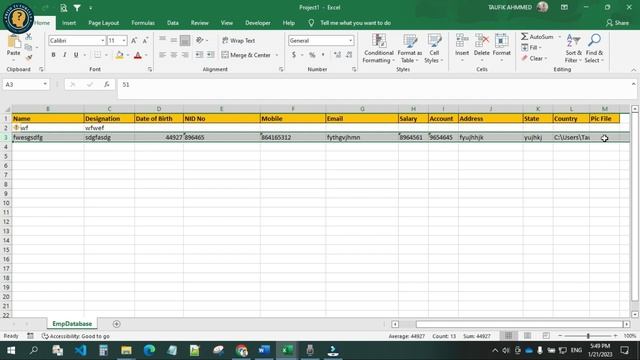This screenshot has height=360, width=640.
Task: Click Decrease Decimal icon
Action: (349, 55)
